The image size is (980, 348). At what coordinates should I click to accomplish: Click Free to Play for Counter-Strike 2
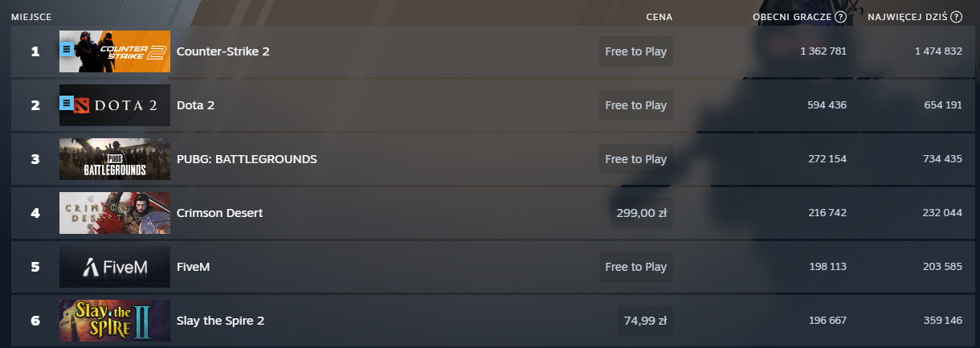coord(635,51)
